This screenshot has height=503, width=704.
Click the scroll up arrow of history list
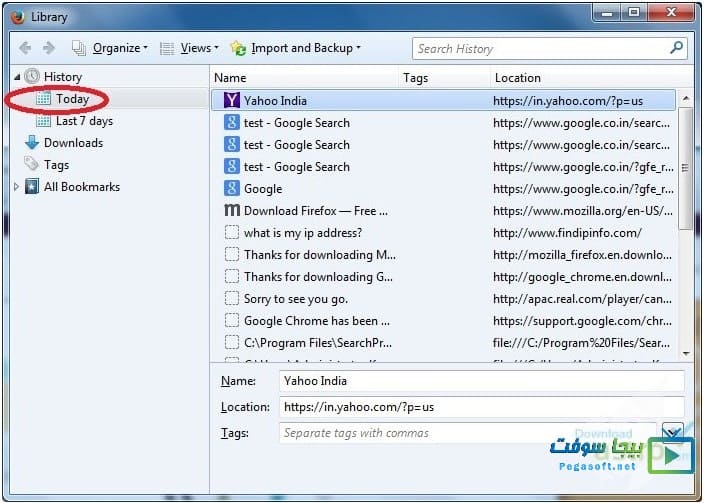pos(685,97)
